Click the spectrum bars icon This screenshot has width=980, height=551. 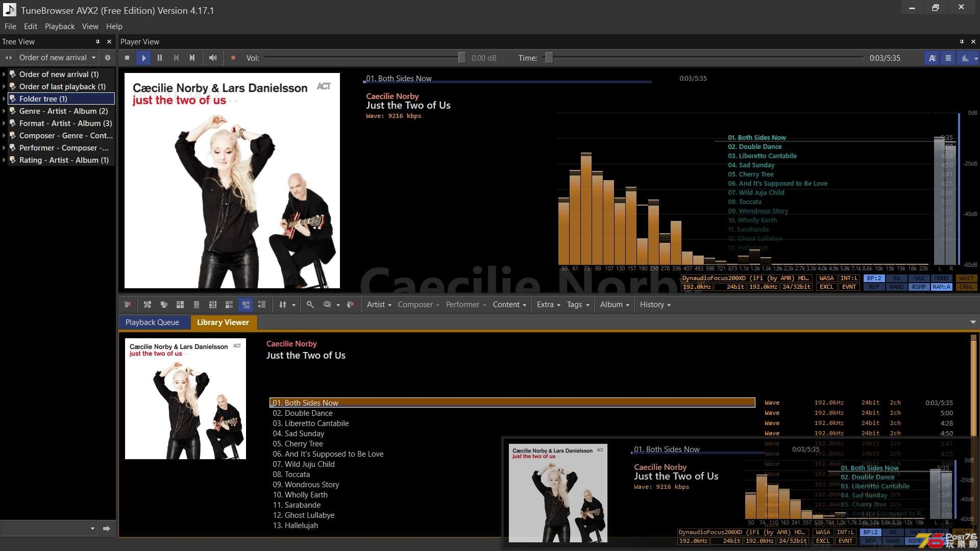pos(965,58)
